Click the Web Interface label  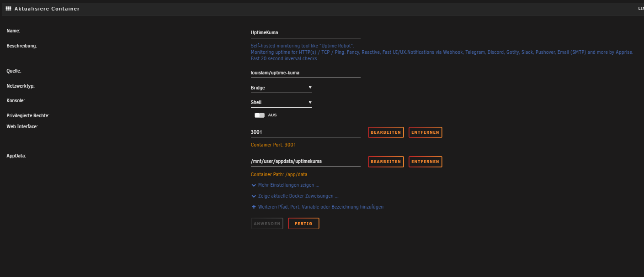point(22,126)
